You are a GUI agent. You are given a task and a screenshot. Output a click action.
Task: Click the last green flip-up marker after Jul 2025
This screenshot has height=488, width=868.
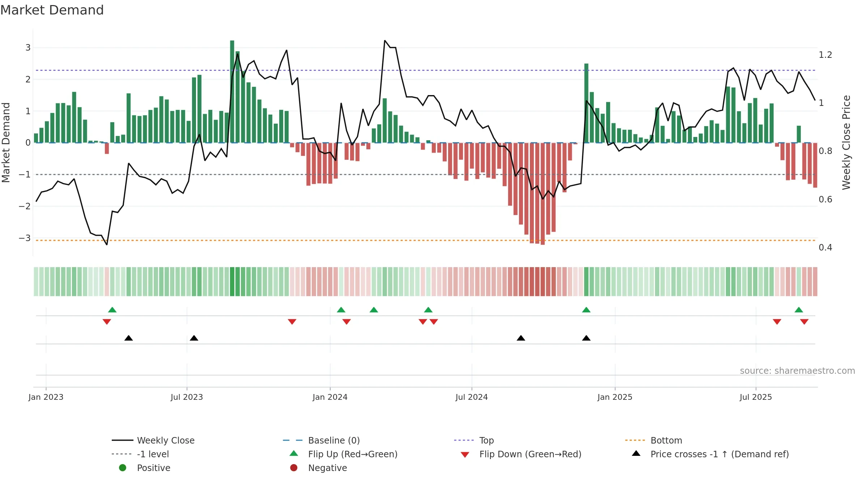(799, 310)
